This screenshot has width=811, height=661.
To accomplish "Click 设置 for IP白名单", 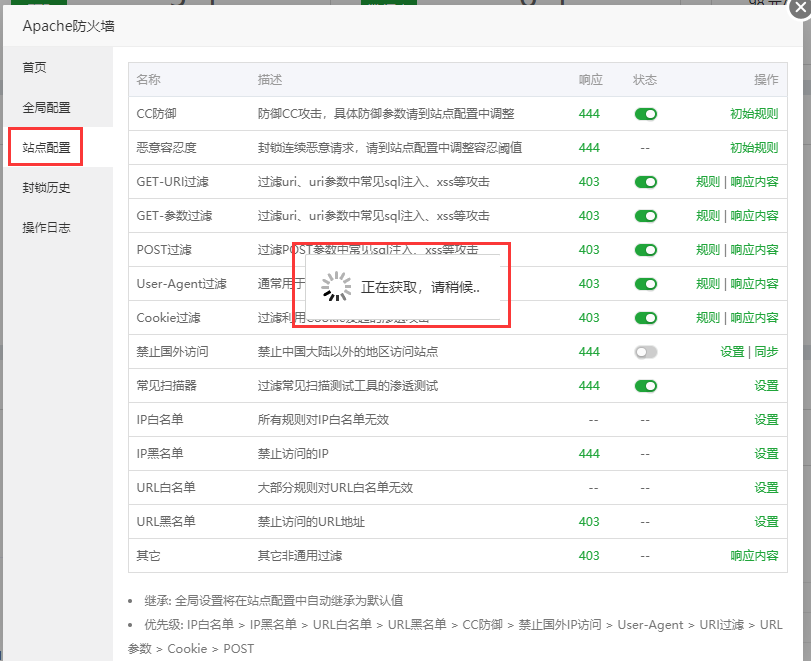I will tap(766, 420).
